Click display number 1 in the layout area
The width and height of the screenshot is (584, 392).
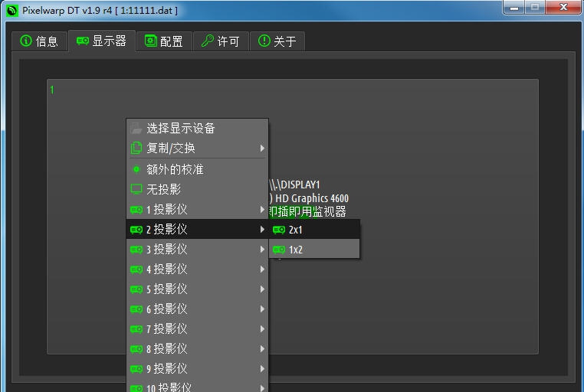(x=52, y=90)
